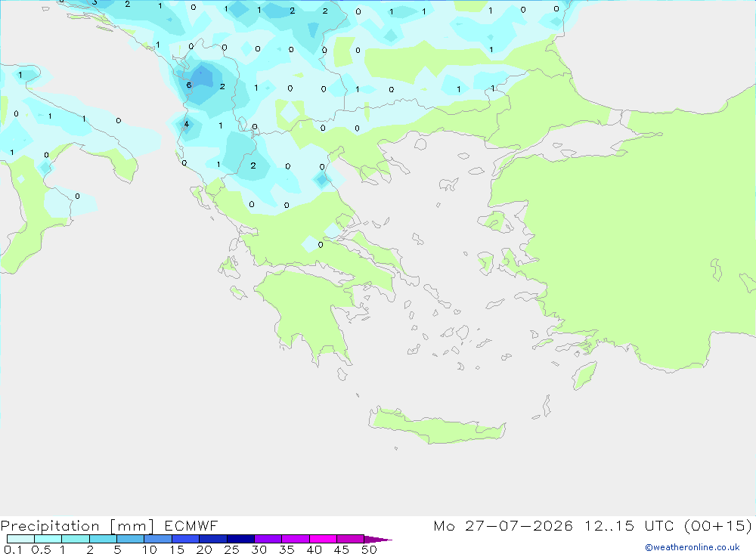Click the "6" precipitation value on map
This screenshot has height=554, width=756.
point(189,85)
